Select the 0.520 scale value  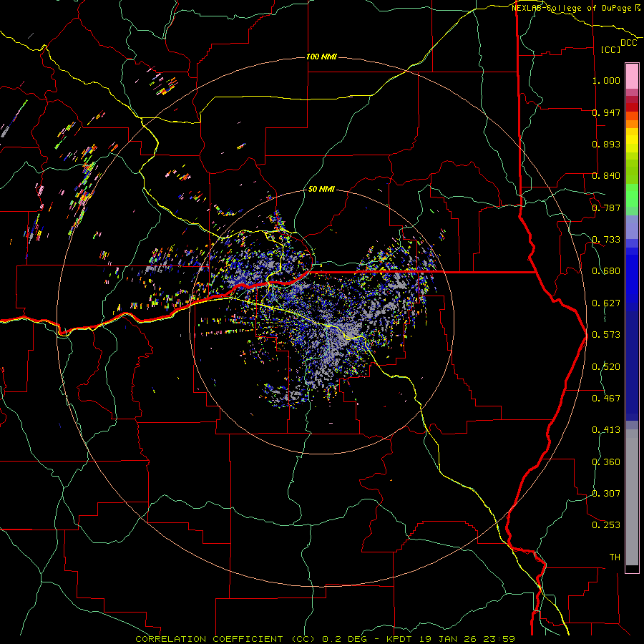click(x=606, y=367)
